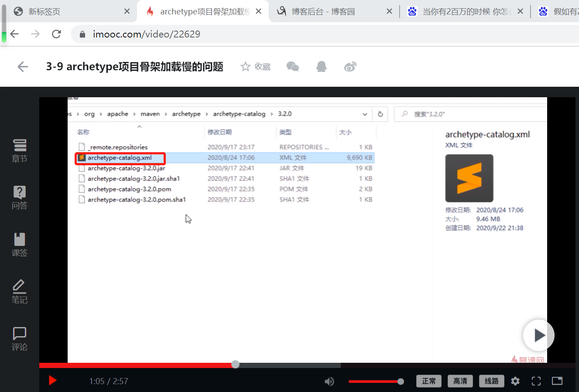Sort by 修改日期 column header

coord(219,132)
